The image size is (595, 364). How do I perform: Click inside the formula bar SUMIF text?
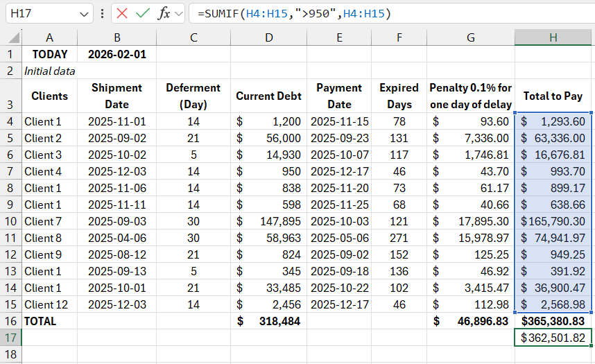click(x=294, y=14)
